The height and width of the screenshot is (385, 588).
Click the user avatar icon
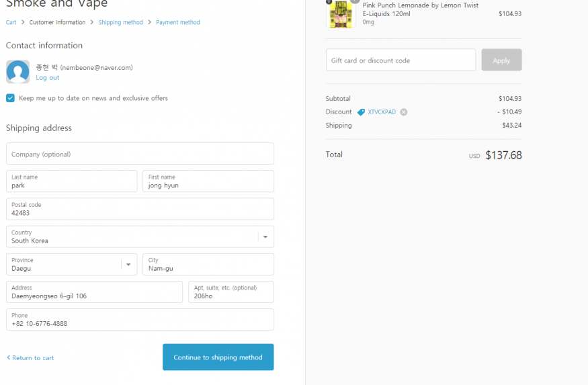click(17, 72)
